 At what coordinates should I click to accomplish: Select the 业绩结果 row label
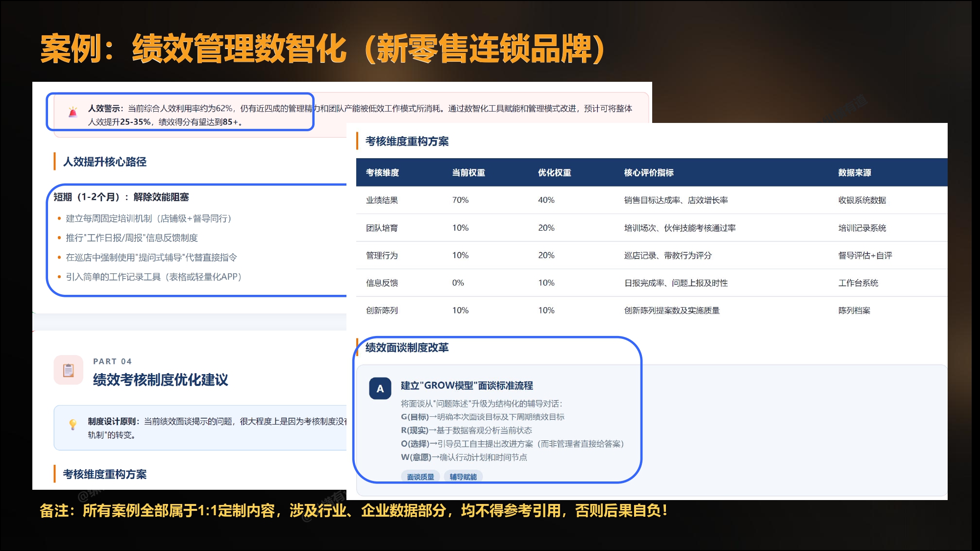tap(382, 200)
